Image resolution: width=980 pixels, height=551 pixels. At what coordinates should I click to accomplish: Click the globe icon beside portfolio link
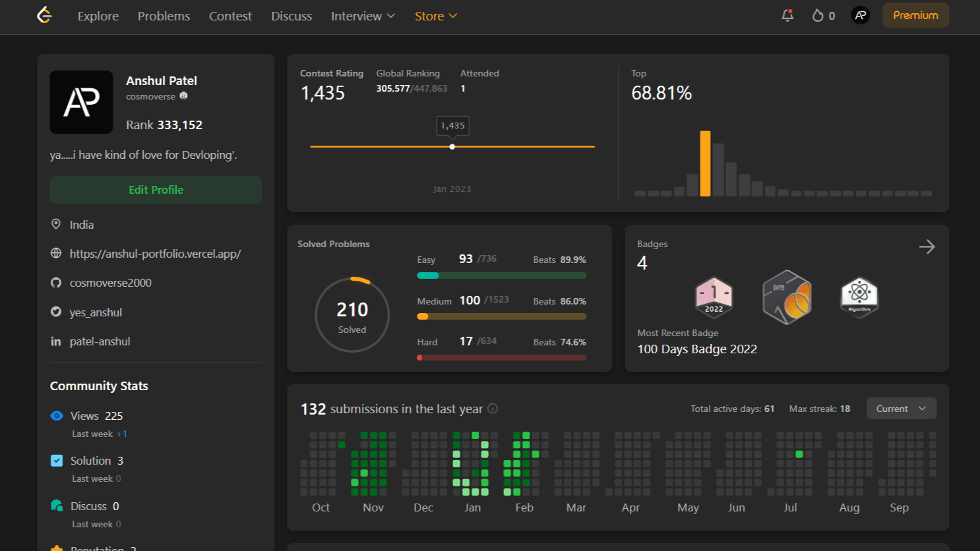56,253
